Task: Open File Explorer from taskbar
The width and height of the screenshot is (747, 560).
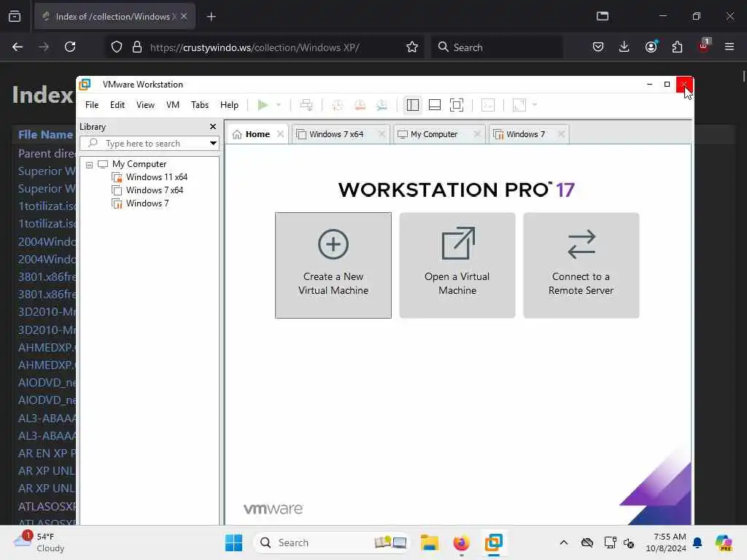Action: (x=429, y=542)
